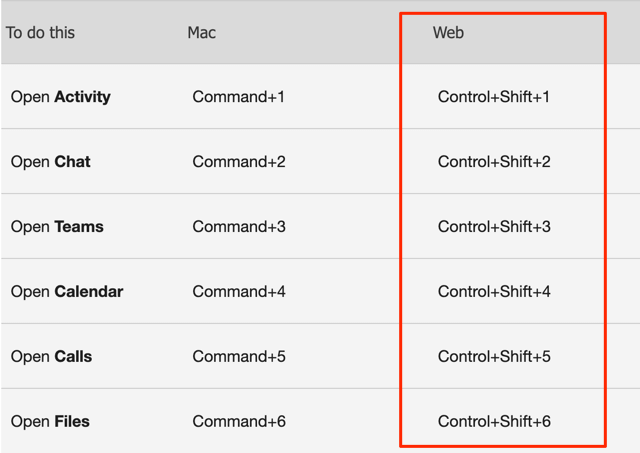Select the "Open Teams" row label
Image resolution: width=640 pixels, height=453 pixels.
(x=57, y=227)
